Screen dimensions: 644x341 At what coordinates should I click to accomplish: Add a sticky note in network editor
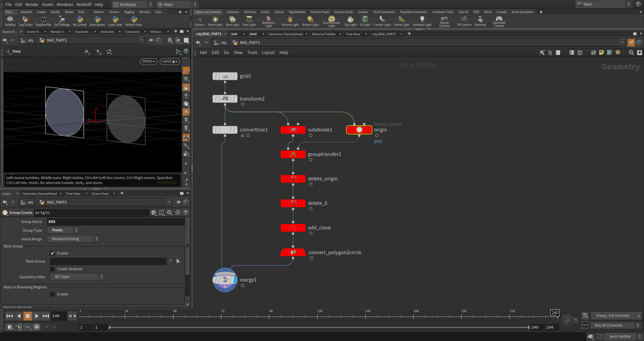601,53
